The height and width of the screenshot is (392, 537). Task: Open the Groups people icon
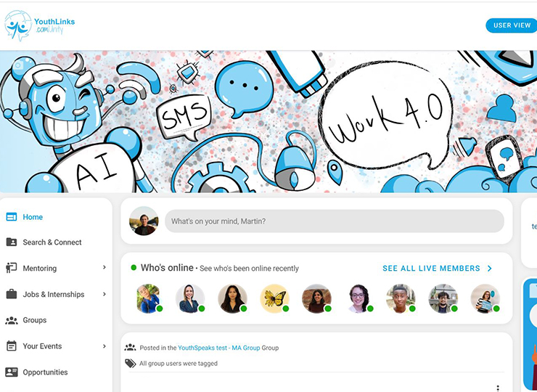pyautogui.click(x=12, y=320)
